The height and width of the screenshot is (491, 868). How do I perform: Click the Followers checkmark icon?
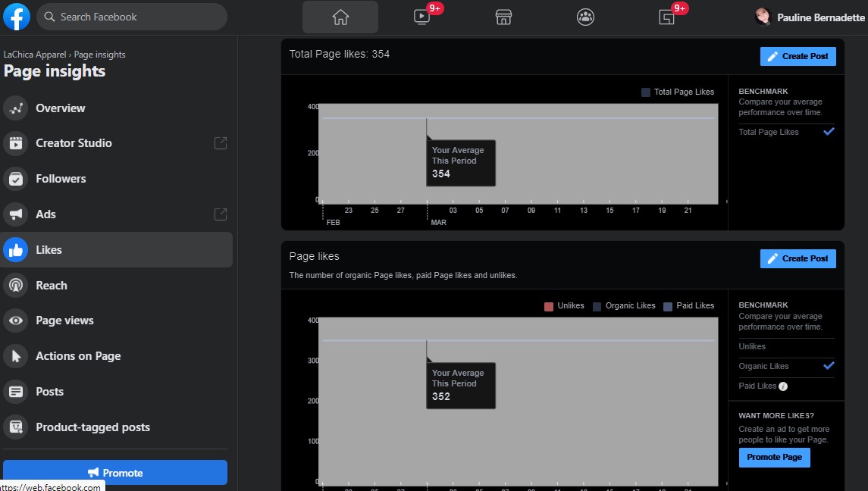[15, 179]
